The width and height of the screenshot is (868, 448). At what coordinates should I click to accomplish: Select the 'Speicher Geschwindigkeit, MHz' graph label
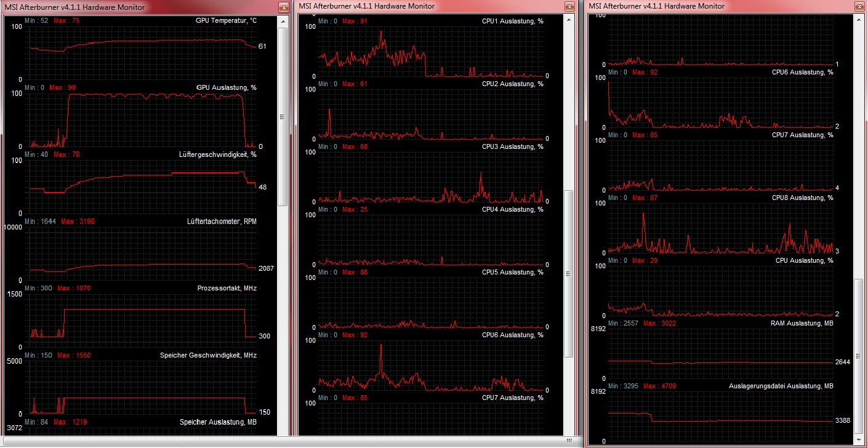208,356
